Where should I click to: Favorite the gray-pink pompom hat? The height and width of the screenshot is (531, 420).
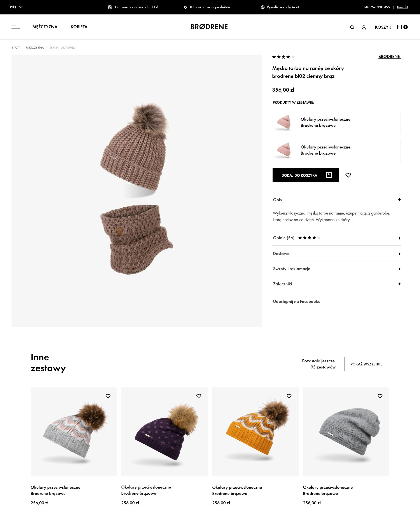click(x=108, y=396)
